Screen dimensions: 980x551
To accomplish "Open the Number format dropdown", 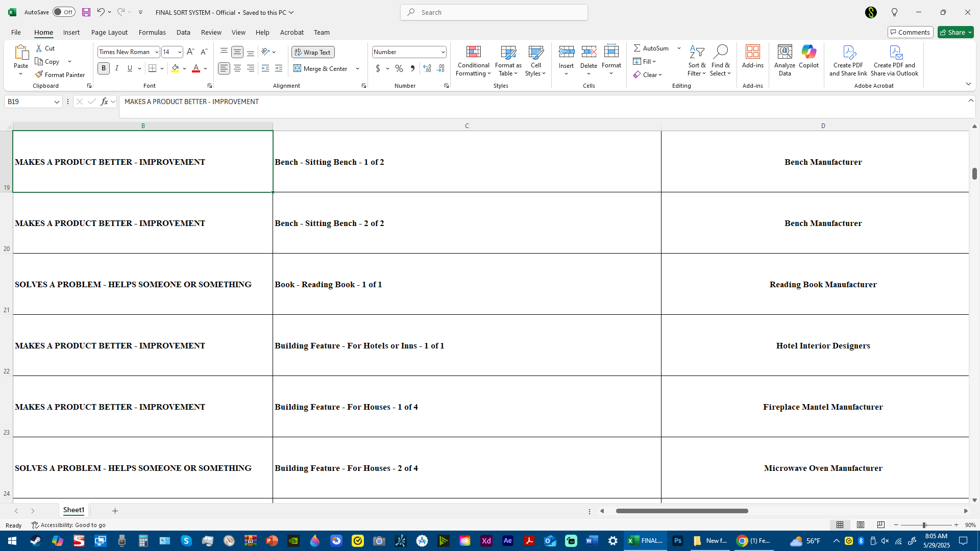I will (x=443, y=52).
